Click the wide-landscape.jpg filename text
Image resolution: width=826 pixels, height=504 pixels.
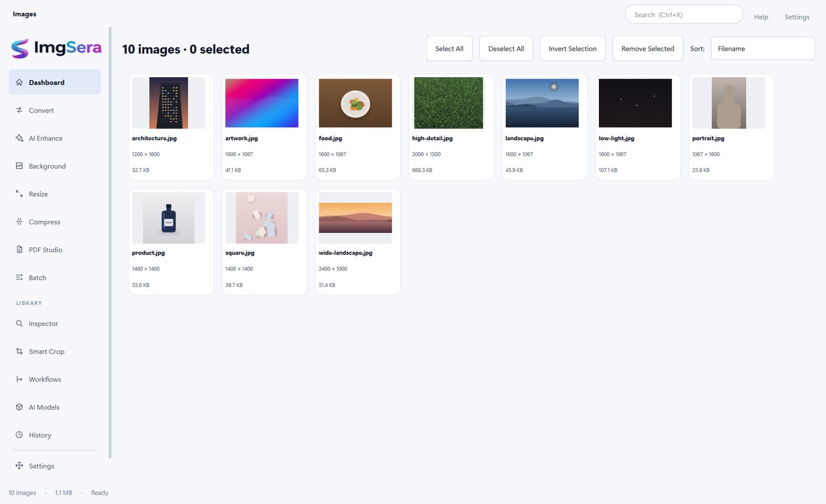pyautogui.click(x=346, y=253)
